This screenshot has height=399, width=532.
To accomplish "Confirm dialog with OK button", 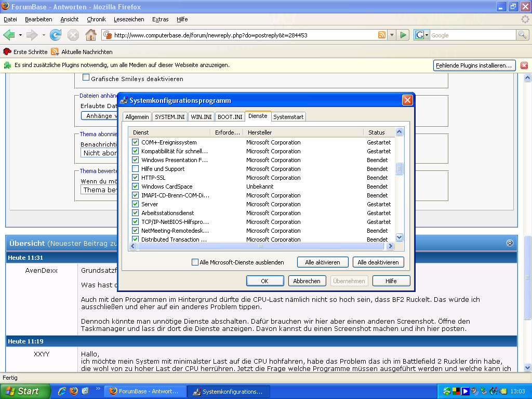I will [x=265, y=281].
